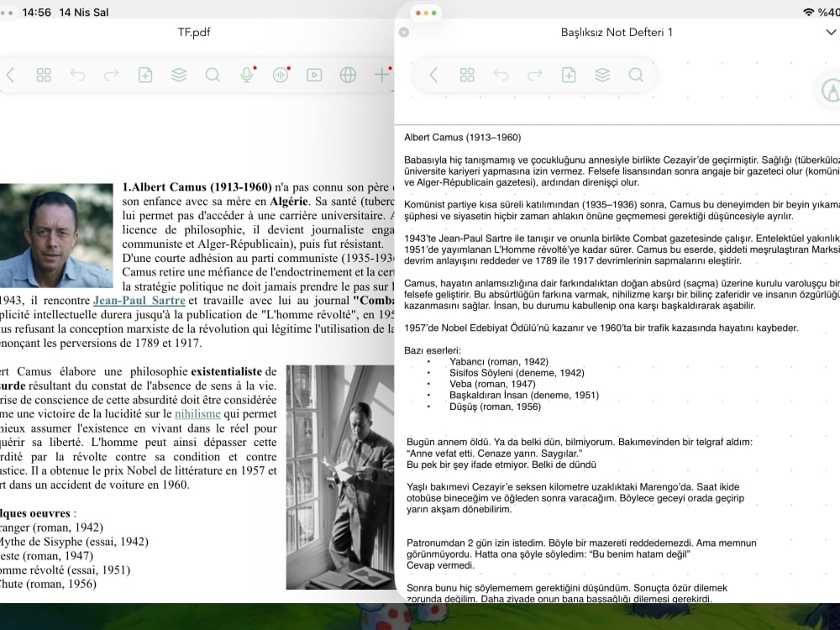Screen dimensions: 840x630
Task: Open thumbnail grid view in TF.pdf window
Action: point(44,75)
